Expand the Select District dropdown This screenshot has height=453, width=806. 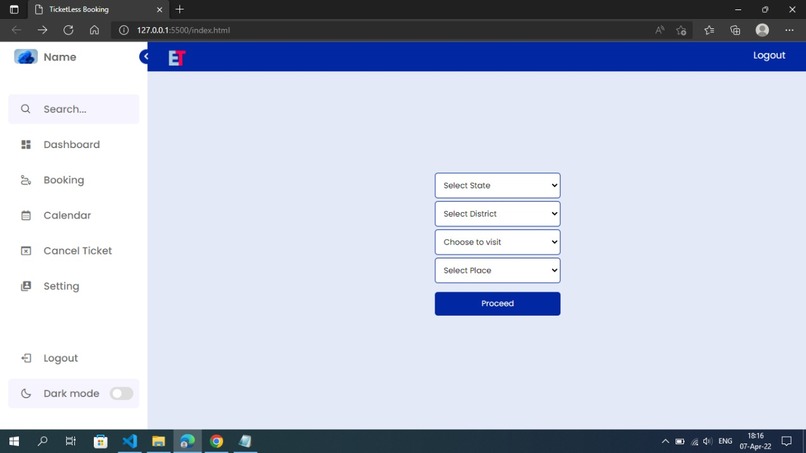click(x=497, y=214)
